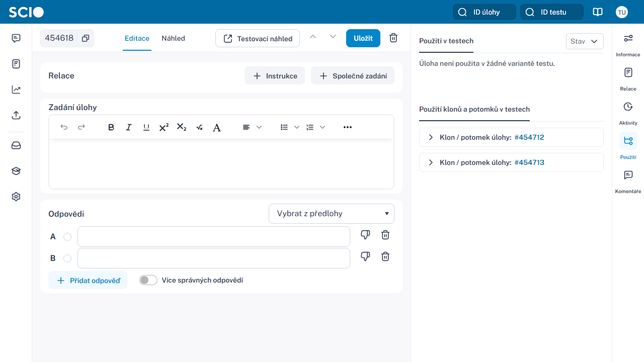
Task: Click answer B text field
Action: pyautogui.click(x=214, y=258)
